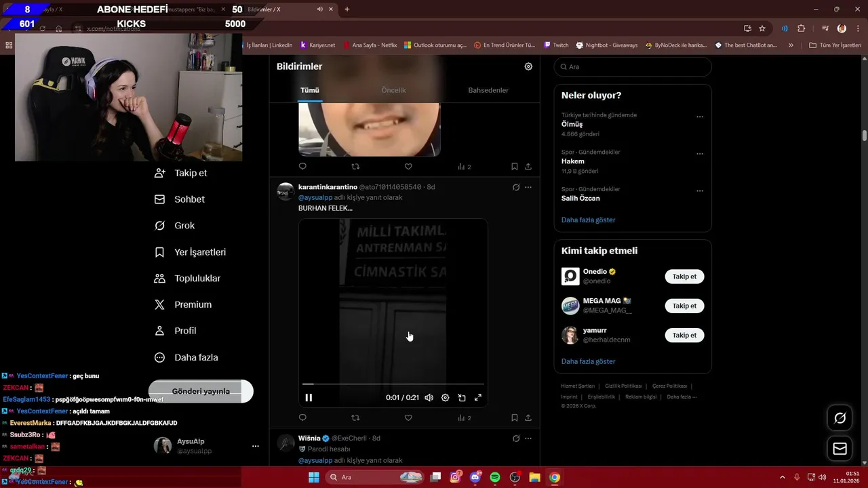This screenshot has height=488, width=868.
Task: Bookmark this page with the star icon
Action: 762,28
